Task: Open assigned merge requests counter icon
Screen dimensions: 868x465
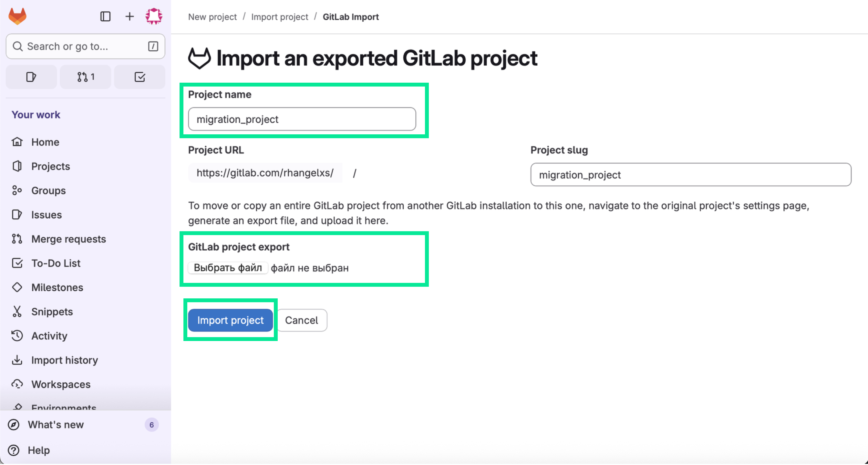Action: (x=86, y=77)
